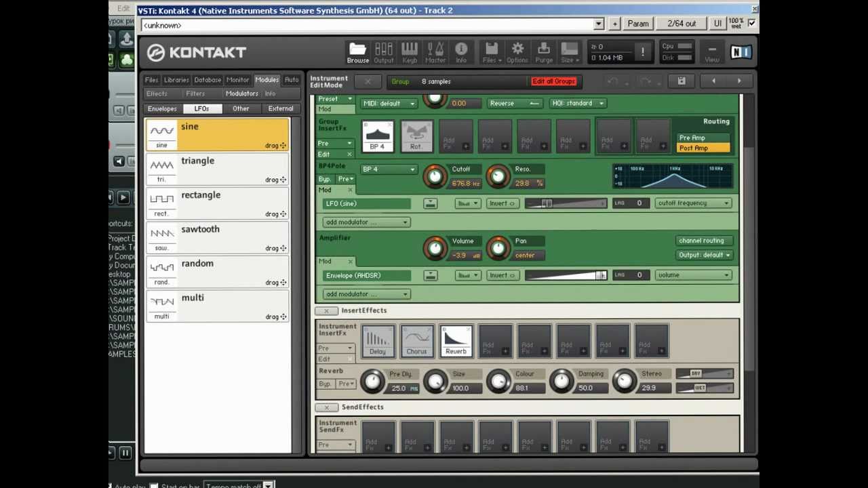Exit Instrument Edit Mode with X button
Image resolution: width=868 pixels, height=488 pixels.
[368, 81]
